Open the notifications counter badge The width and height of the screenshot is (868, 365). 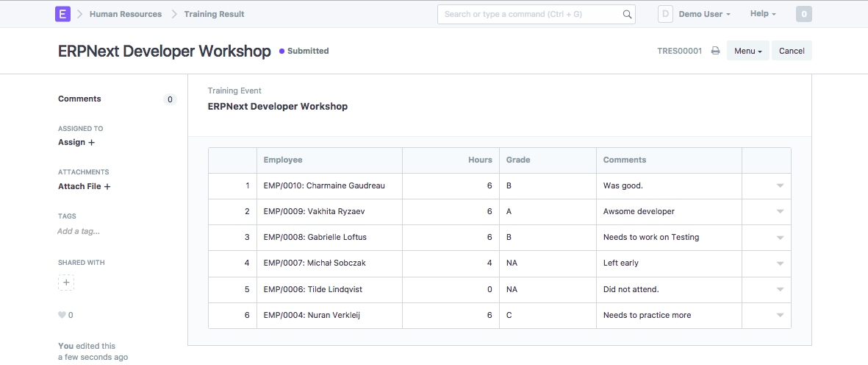[x=804, y=14]
